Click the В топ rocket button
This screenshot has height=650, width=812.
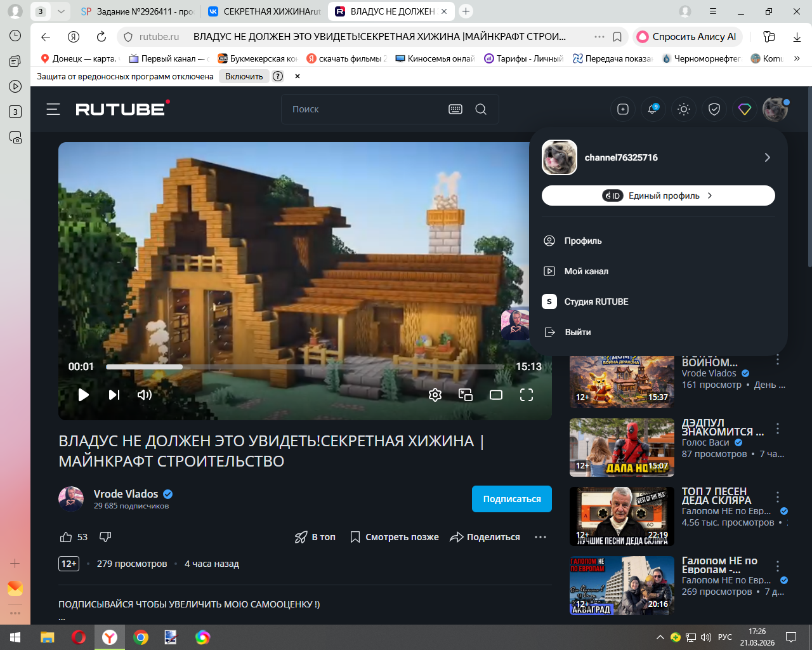point(315,537)
